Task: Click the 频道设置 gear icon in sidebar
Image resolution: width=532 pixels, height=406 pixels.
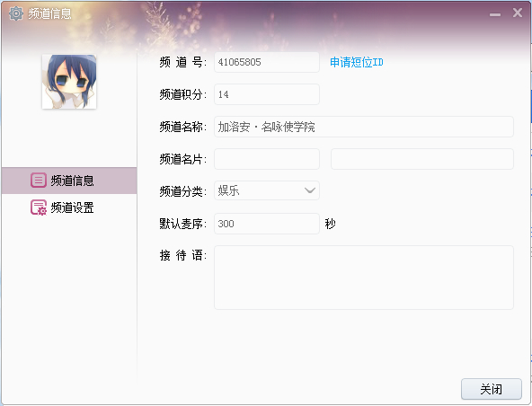Action: pos(39,207)
